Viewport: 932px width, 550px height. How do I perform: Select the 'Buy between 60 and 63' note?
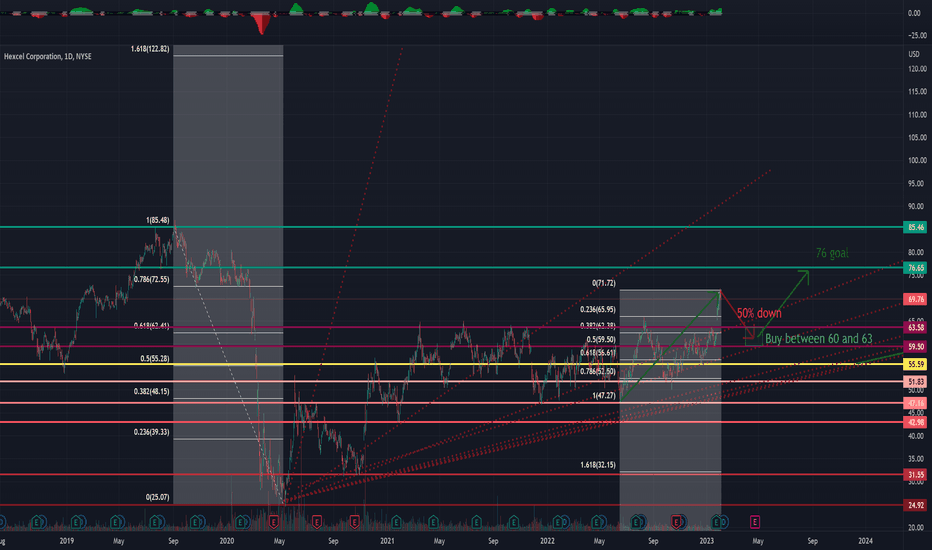818,338
